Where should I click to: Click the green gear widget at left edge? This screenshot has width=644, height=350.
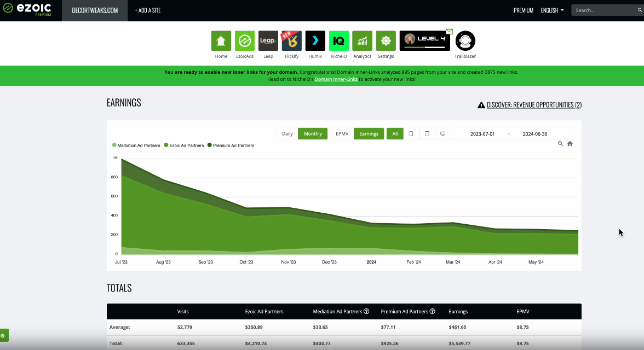click(3, 335)
